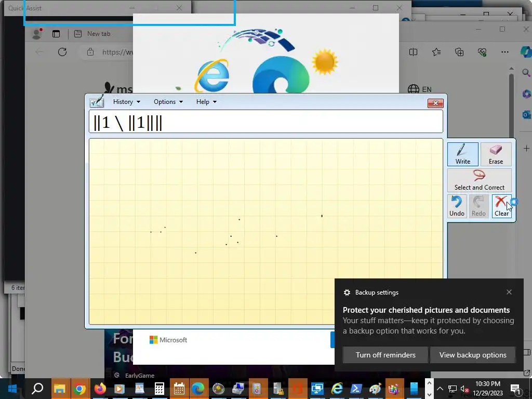Select the Write pen tool
This screenshot has height=399, width=532.
click(x=463, y=154)
